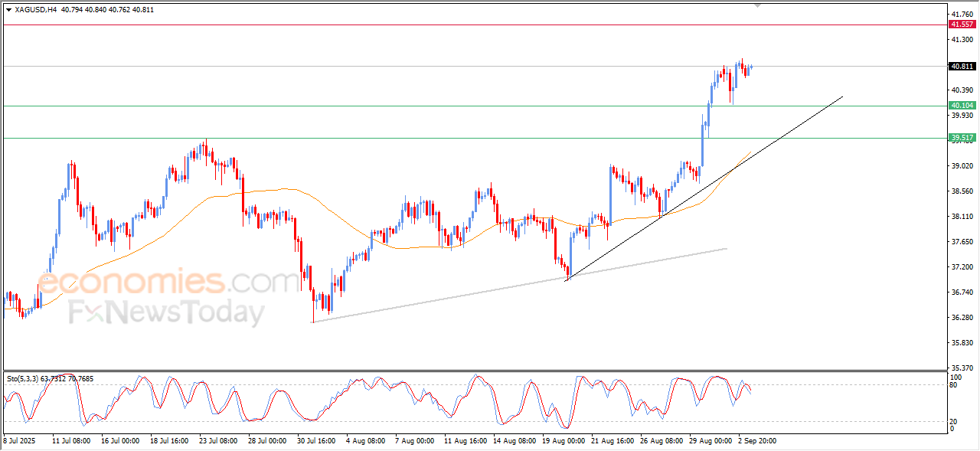Click the 35.830 price axis label

[962, 343]
